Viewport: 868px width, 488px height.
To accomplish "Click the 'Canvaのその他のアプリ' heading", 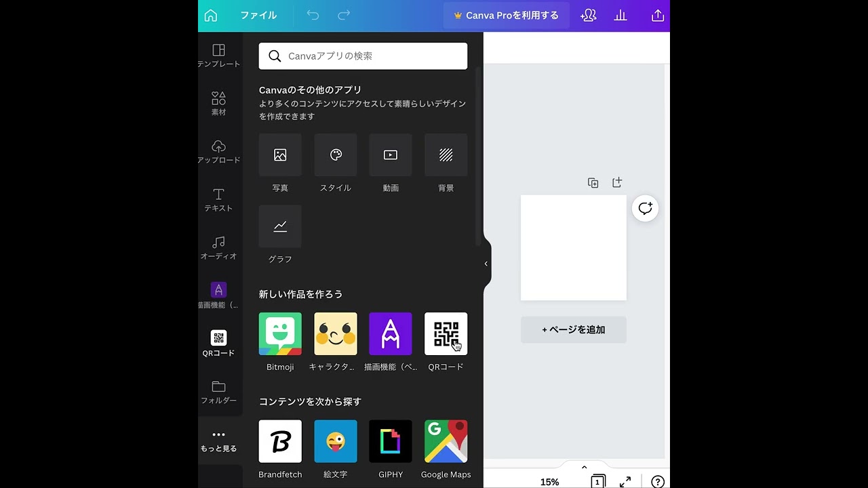I will (x=310, y=89).
